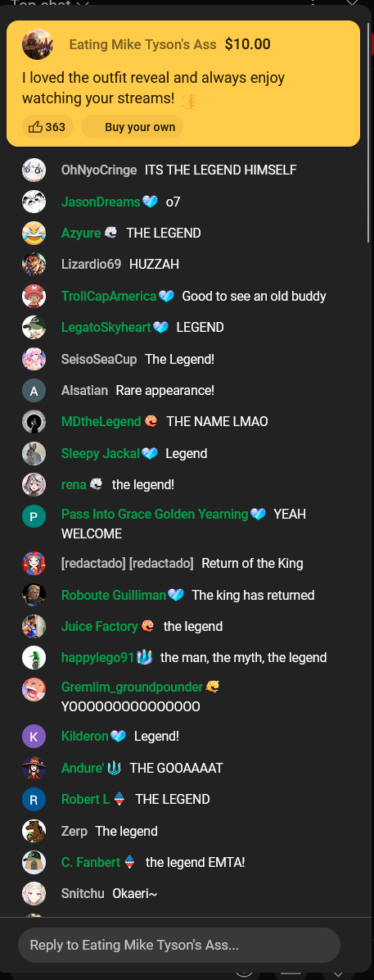
Task: Click the badge next to Gremlim_groundpounder
Action: click(x=213, y=687)
